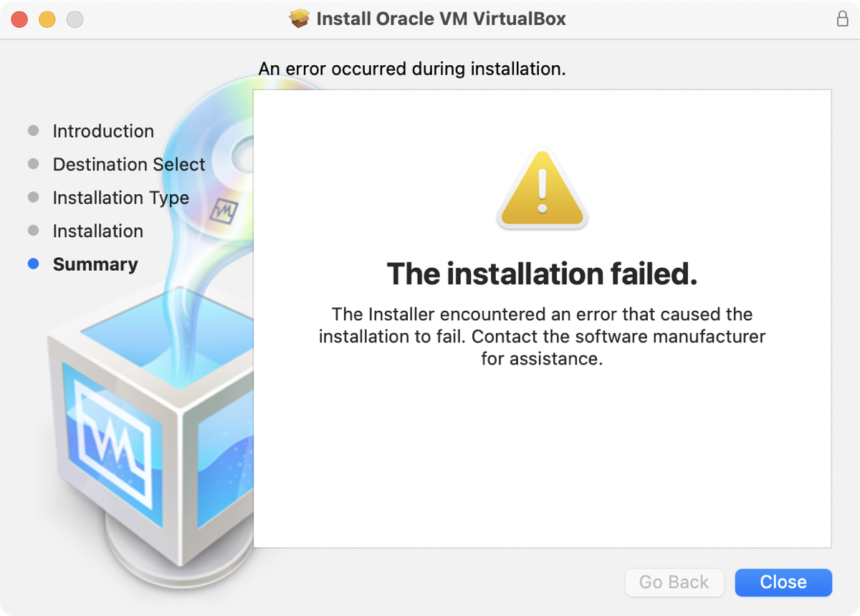This screenshot has height=616, width=860.
Task: Select the Installation step in sidebar
Action: pyautogui.click(x=98, y=231)
